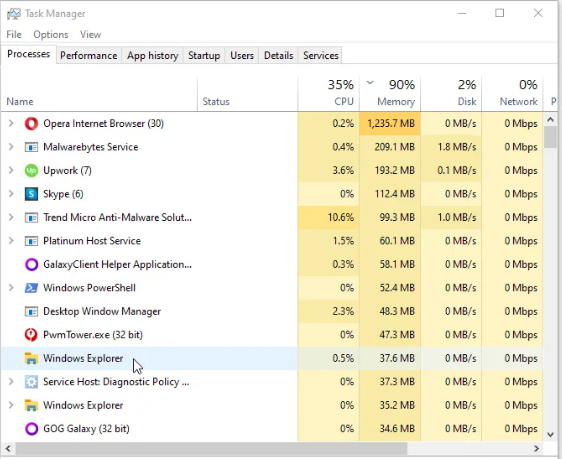The height and width of the screenshot is (459, 562).
Task: Expand the Upwork (7) process group
Action: point(11,171)
